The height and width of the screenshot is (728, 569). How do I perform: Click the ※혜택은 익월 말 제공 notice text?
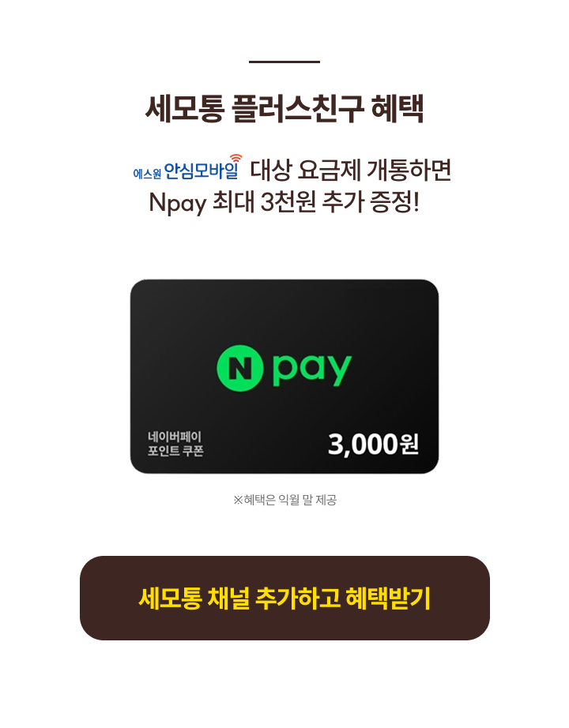[284, 500]
